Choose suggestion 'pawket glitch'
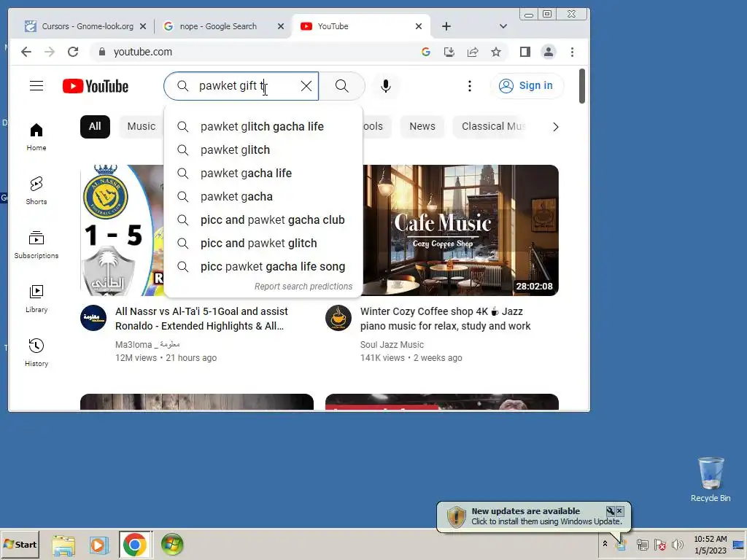 tap(263, 149)
